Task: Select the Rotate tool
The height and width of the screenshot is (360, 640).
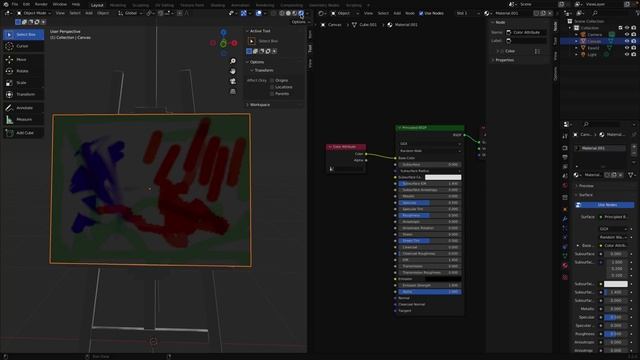Action: click(23, 71)
